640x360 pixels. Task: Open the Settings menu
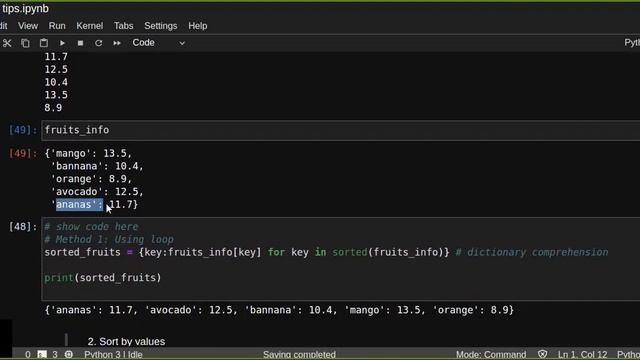click(160, 26)
